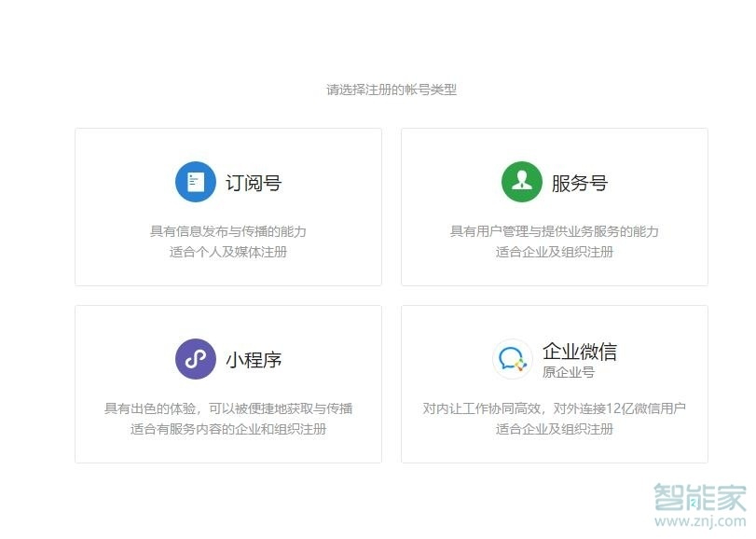Click the green 服务号 contact icon

(520, 180)
